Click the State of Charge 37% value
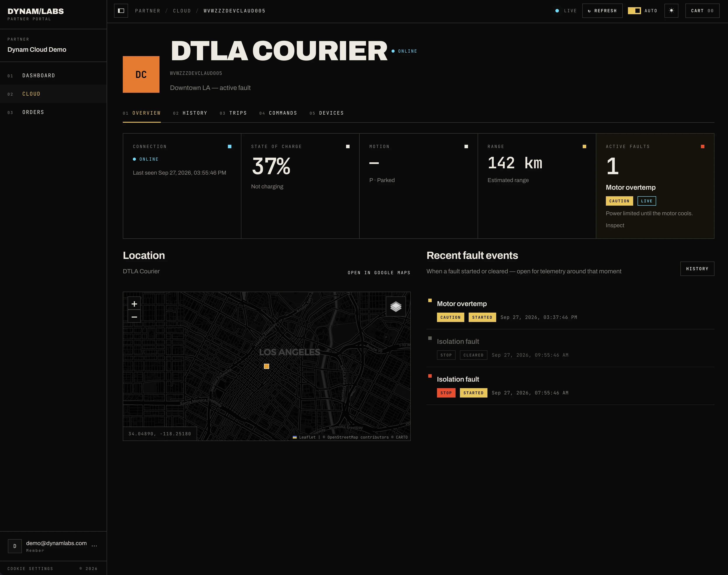The width and height of the screenshot is (728, 575). (x=271, y=166)
